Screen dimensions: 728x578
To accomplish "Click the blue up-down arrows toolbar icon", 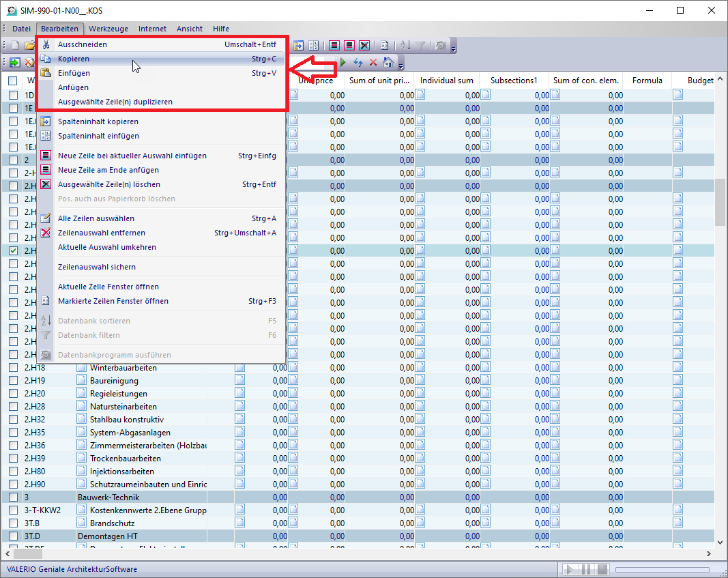I will coord(358,62).
